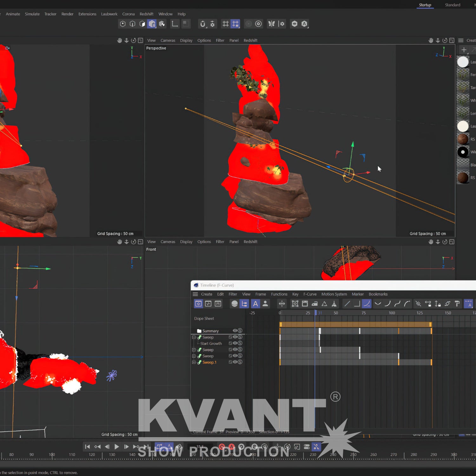This screenshot has height=476, width=476.
Task: Collapse the first Sweep track in timeline
Action: coord(194,337)
